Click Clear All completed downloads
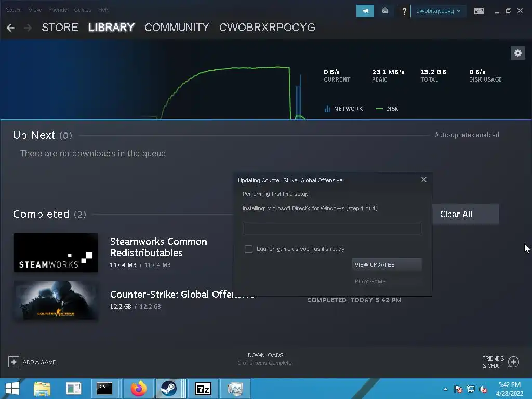The width and height of the screenshot is (532, 399). click(465, 214)
